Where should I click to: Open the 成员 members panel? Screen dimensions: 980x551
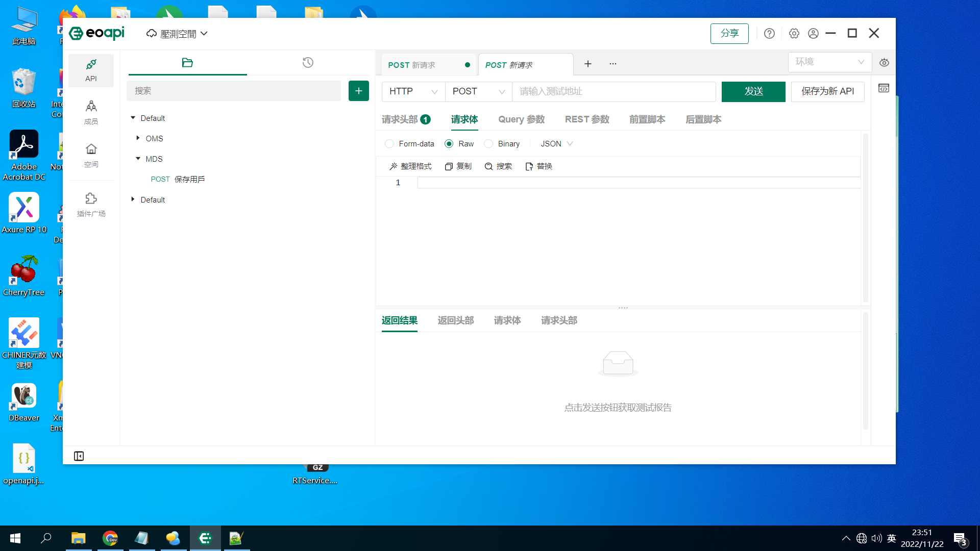[x=91, y=111]
